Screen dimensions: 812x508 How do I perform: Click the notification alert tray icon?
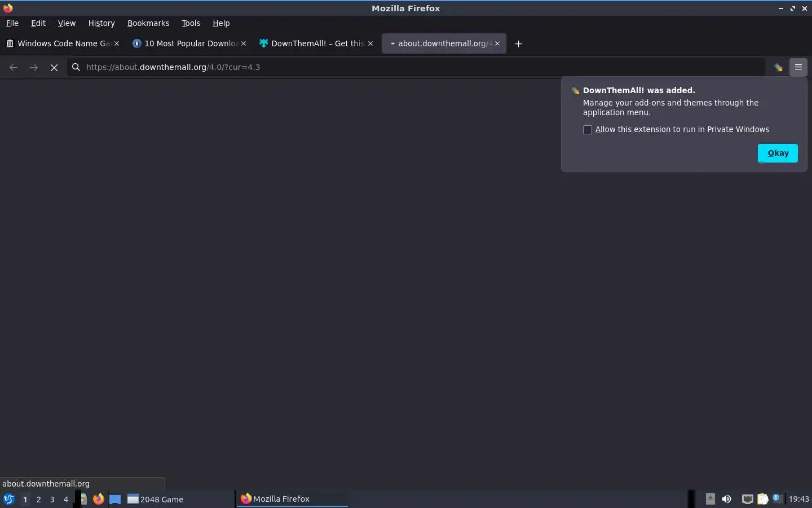point(777,498)
